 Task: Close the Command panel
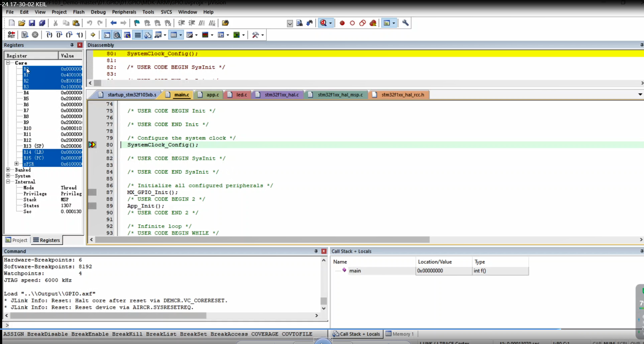[324, 251]
